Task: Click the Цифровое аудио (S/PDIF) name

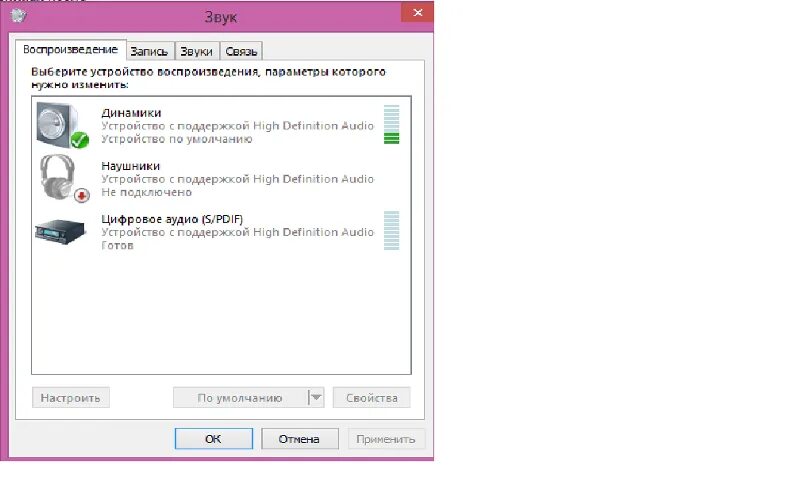Action: (x=172, y=219)
